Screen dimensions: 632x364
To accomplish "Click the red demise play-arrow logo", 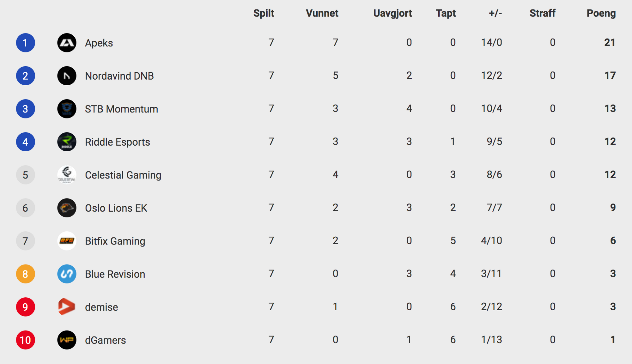I will point(67,307).
